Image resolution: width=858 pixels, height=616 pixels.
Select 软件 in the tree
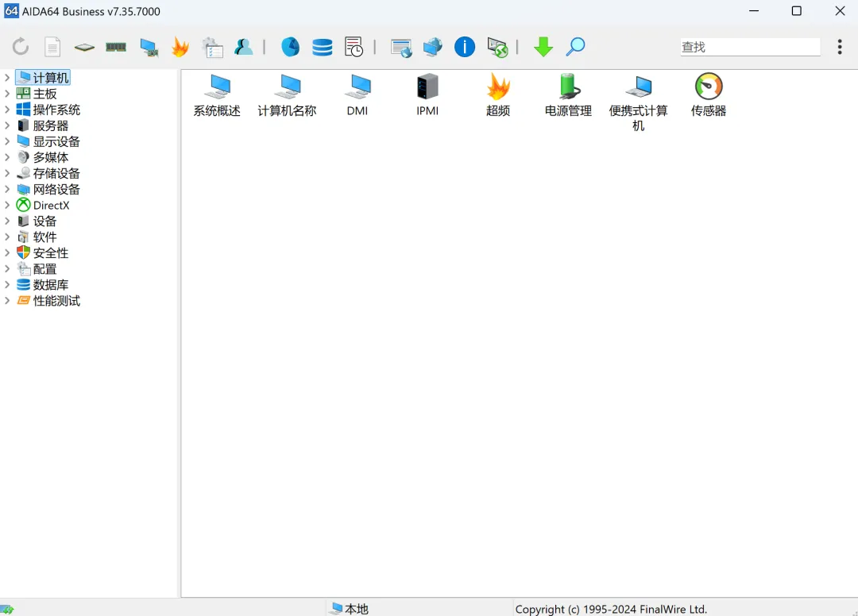(37, 237)
